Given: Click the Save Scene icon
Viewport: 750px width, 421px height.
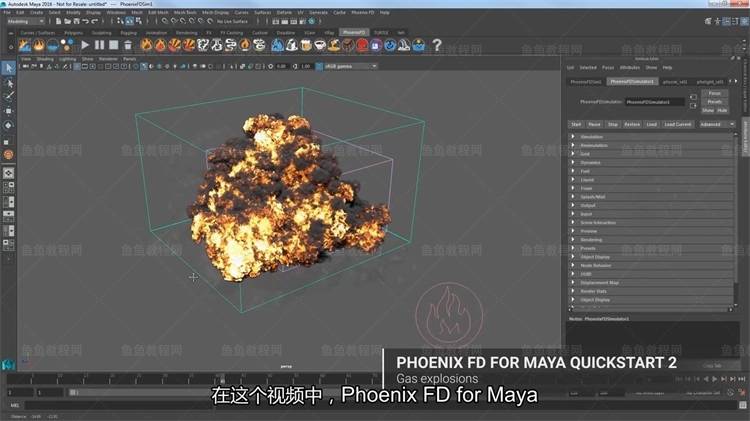Looking at the screenshot, I should pyautogui.click(x=76, y=21).
